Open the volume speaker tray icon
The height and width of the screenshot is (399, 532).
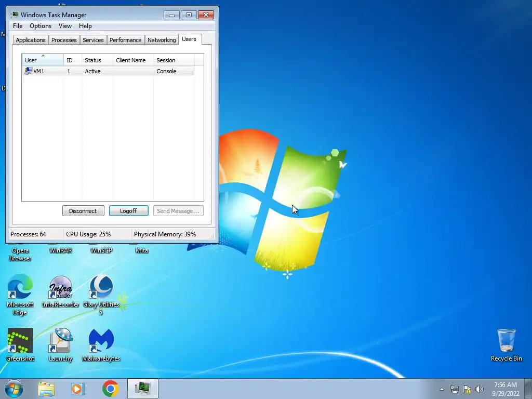pos(480,389)
